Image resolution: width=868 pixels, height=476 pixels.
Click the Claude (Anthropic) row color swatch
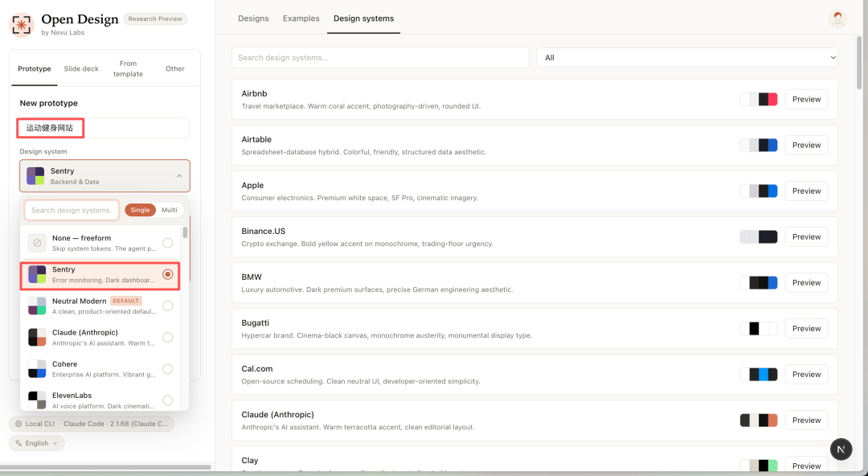coord(759,420)
